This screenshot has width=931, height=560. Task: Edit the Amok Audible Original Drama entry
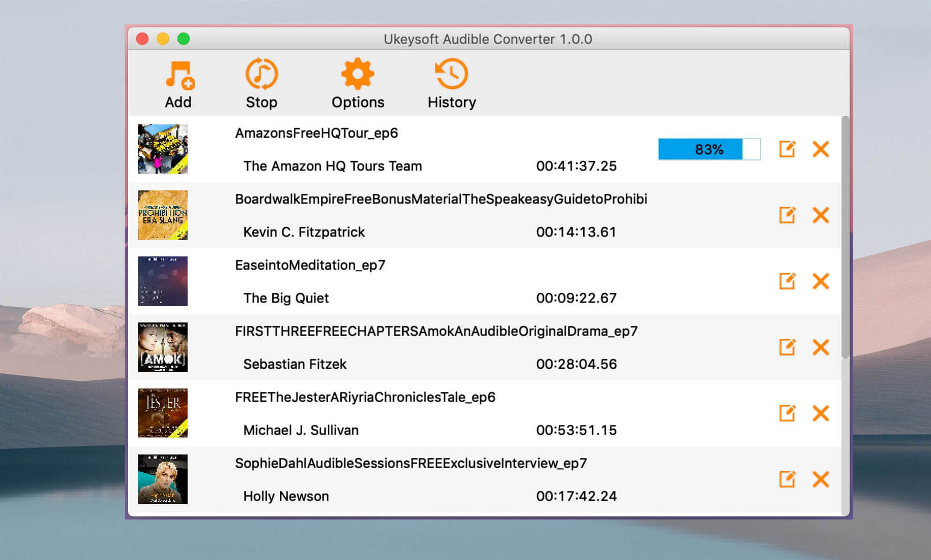point(787,347)
